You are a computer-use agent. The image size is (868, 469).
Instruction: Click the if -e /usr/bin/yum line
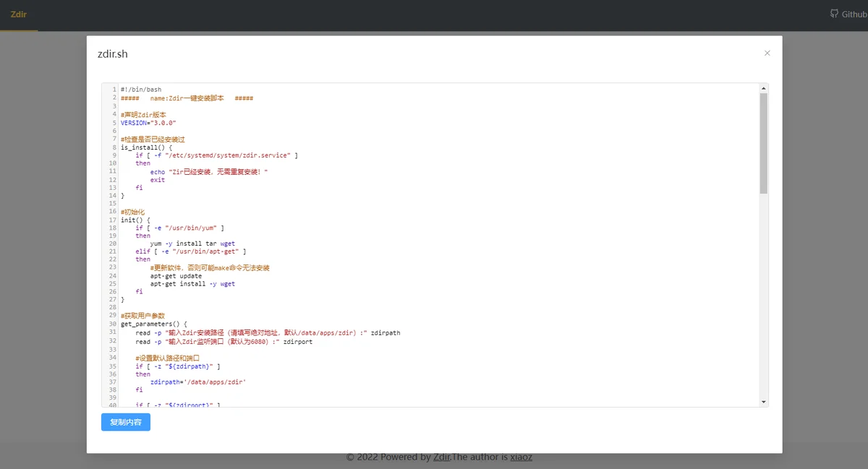(179, 228)
